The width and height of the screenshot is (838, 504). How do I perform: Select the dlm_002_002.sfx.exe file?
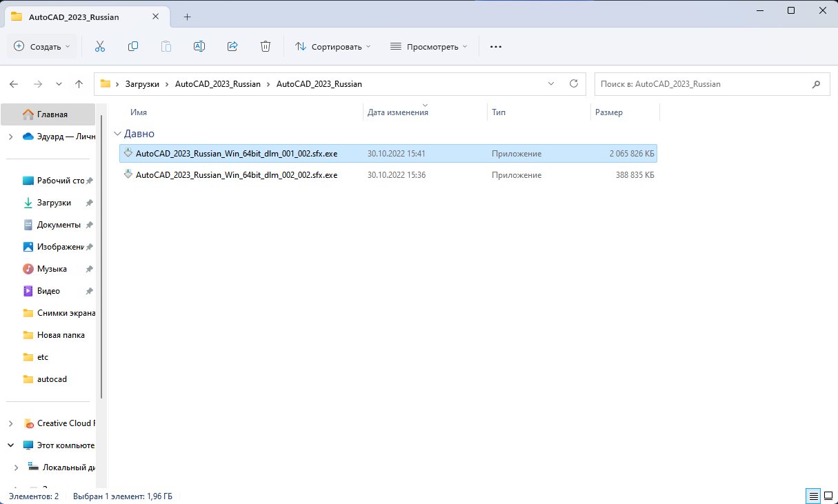coord(237,175)
